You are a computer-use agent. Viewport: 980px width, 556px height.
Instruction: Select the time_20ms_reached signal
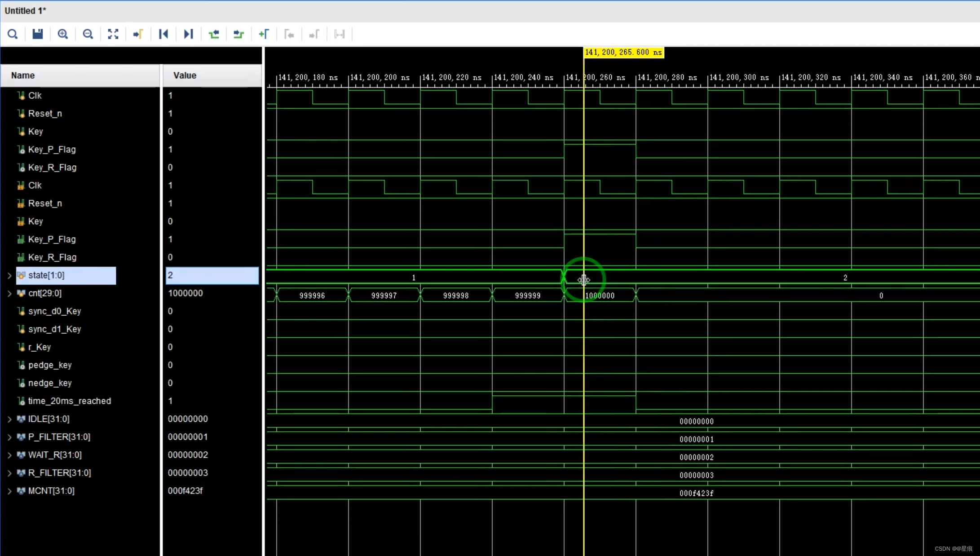click(x=69, y=401)
